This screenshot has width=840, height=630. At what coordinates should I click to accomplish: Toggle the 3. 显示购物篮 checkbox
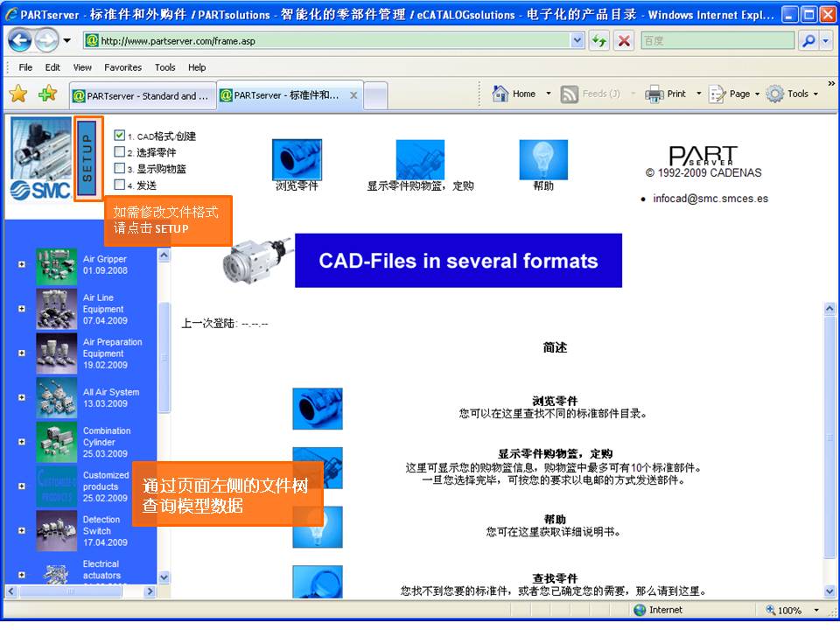tap(120, 168)
